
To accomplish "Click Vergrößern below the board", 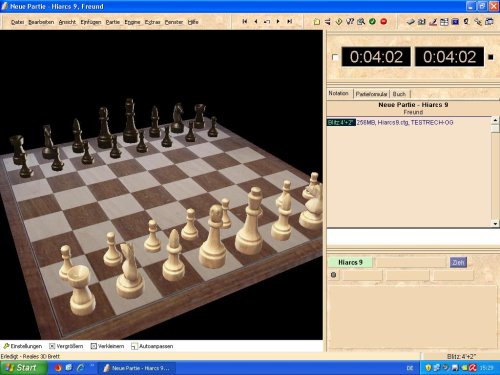I will tap(66, 346).
